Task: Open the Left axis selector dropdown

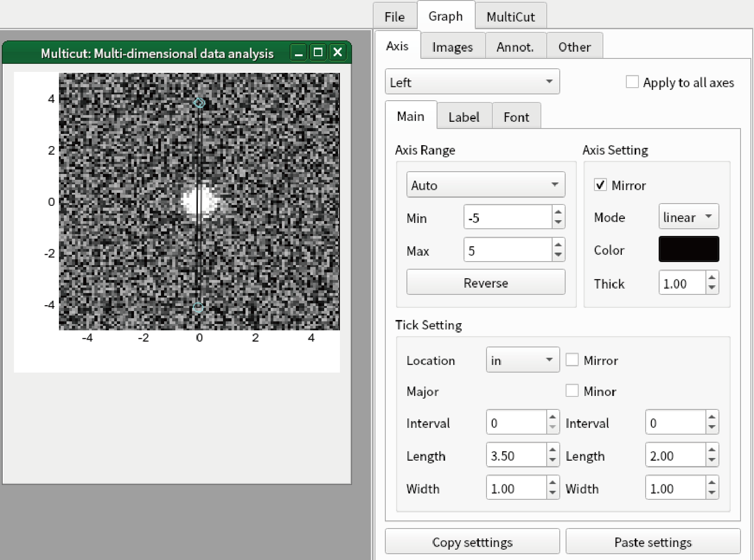Action: [472, 82]
